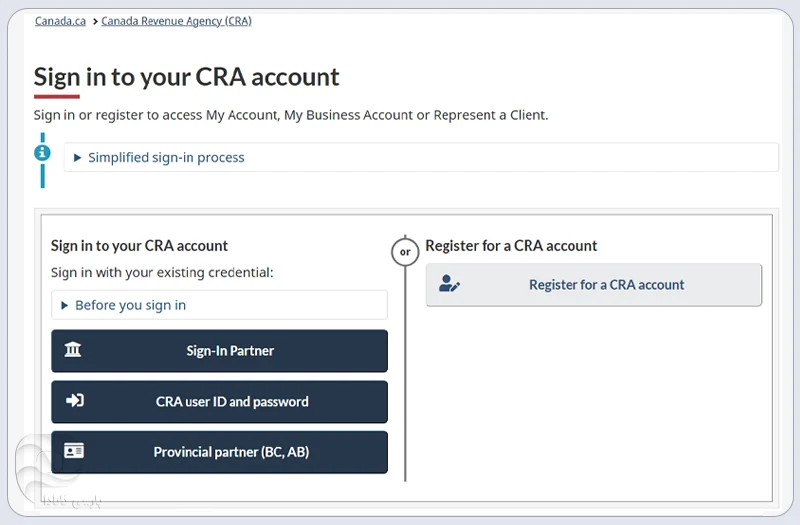800x525 pixels.
Task: Expand the Simplified sign-in process section
Action: pos(166,158)
